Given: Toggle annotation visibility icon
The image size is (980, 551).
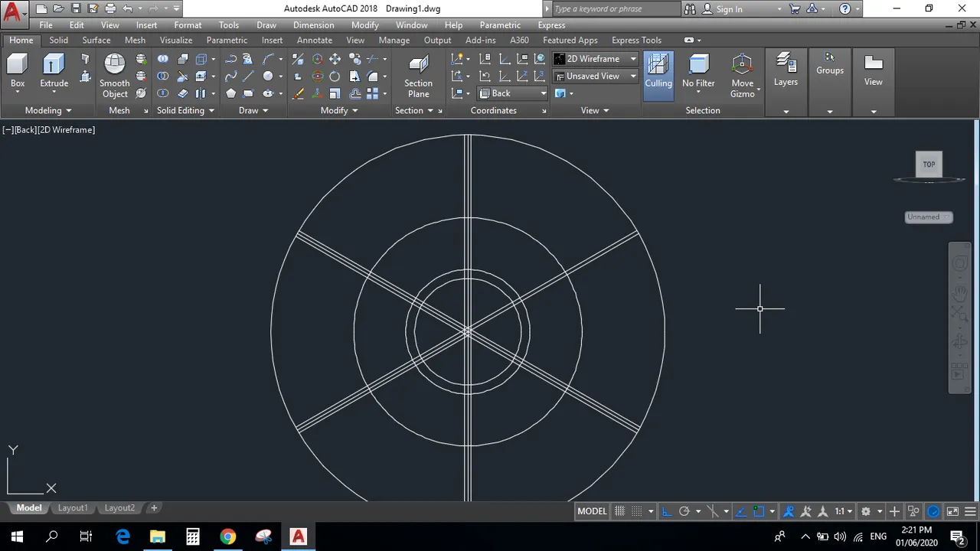Looking at the screenshot, I should [789, 511].
